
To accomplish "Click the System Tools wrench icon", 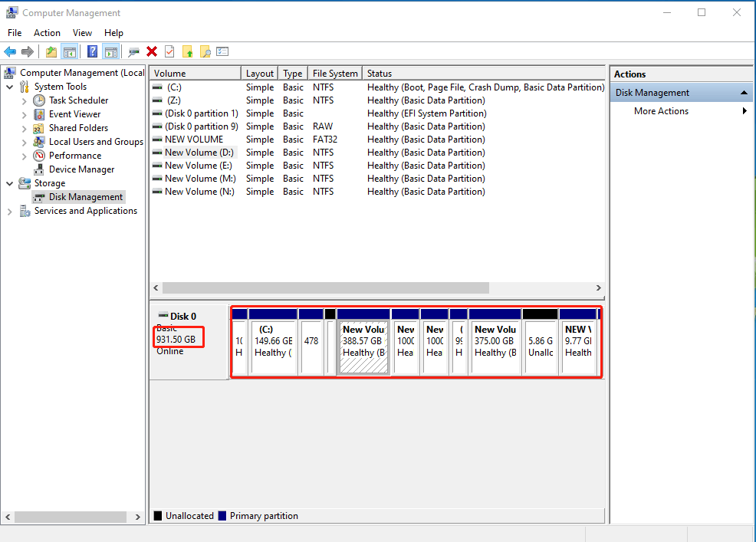I will click(x=25, y=87).
